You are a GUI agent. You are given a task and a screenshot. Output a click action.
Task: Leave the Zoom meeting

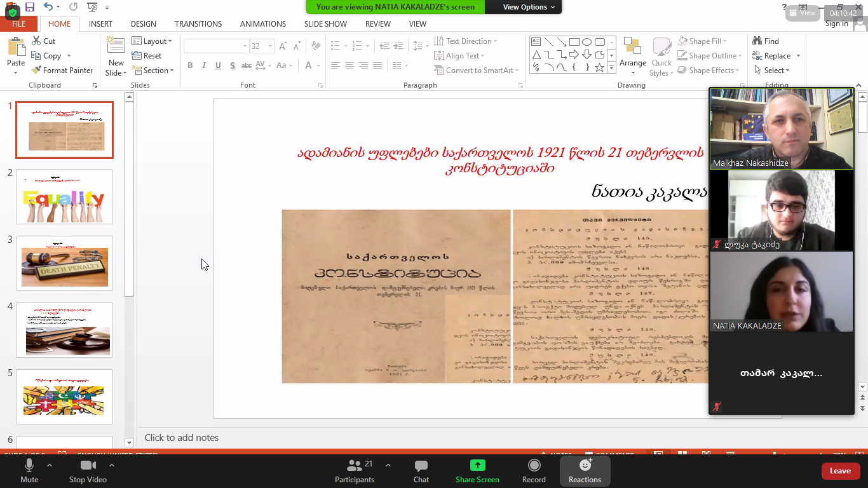pyautogui.click(x=839, y=471)
